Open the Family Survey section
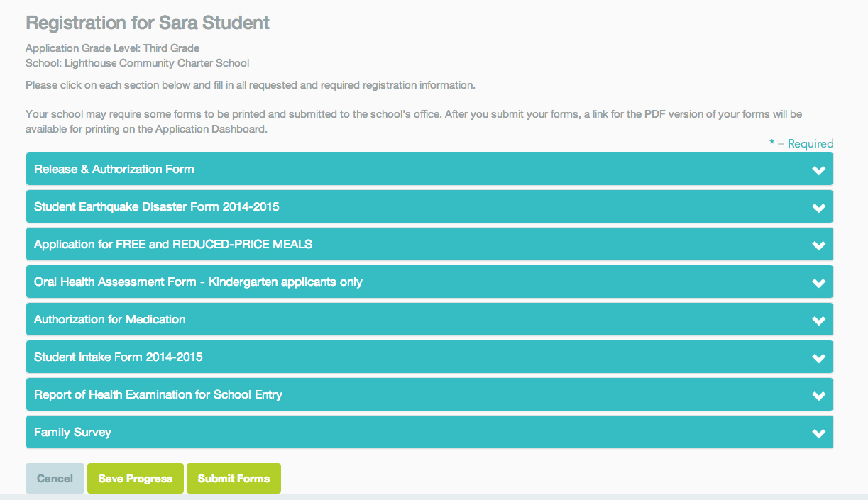The width and height of the screenshot is (868, 500). click(429, 432)
